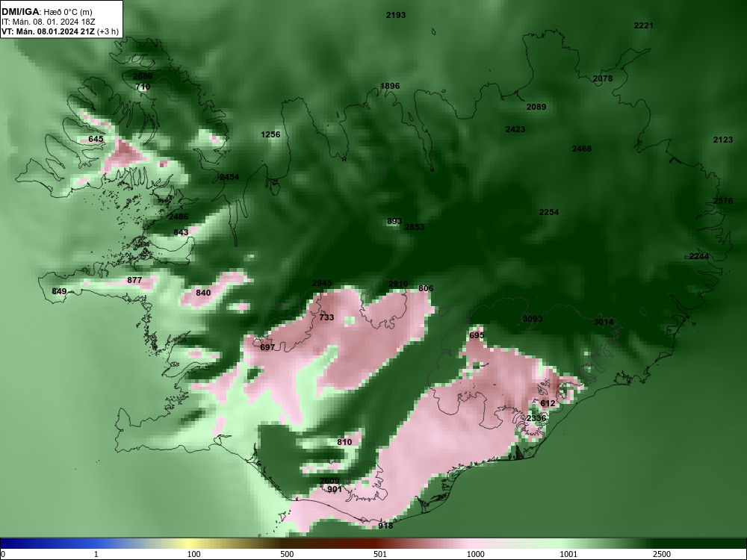Viewport: 747px width, 560px height.
Task: Click the map title 'DMI/IGA: Hæð 0°C (m)'
Action: tap(46, 12)
